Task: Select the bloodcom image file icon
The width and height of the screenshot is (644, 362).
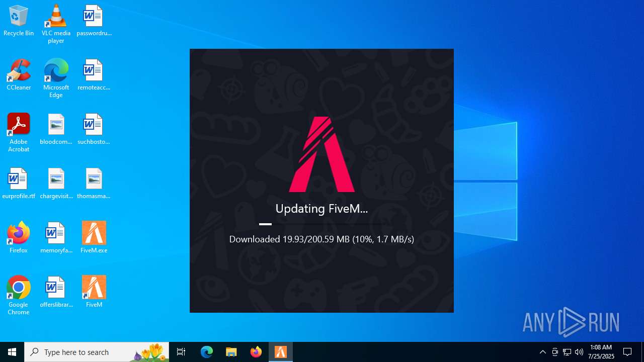Action: (x=56, y=130)
